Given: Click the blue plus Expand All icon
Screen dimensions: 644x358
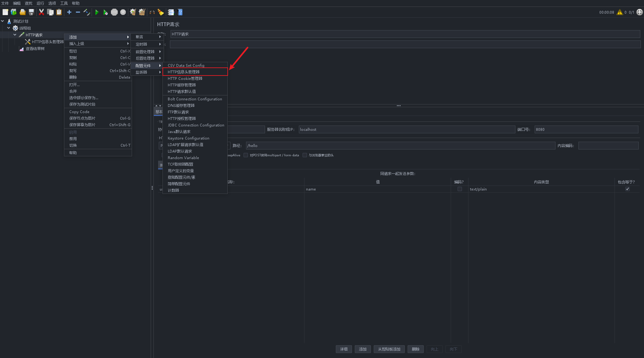Looking at the screenshot, I should (69, 12).
